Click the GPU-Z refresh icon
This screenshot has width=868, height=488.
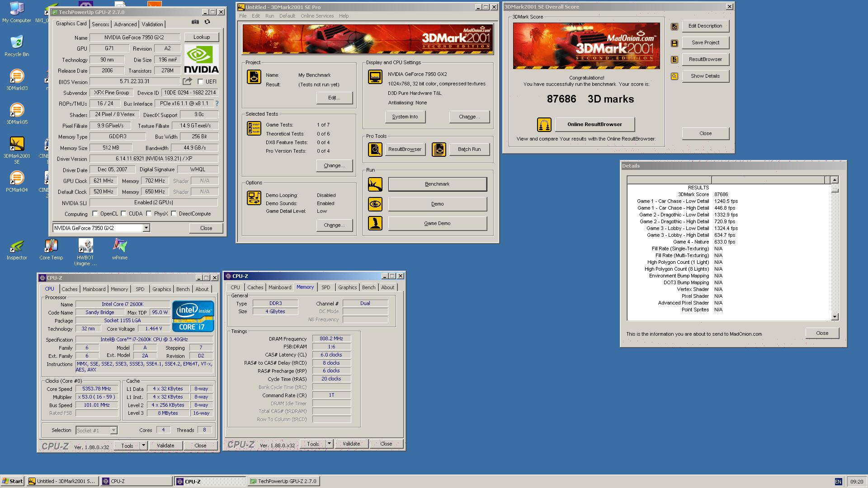click(x=207, y=22)
